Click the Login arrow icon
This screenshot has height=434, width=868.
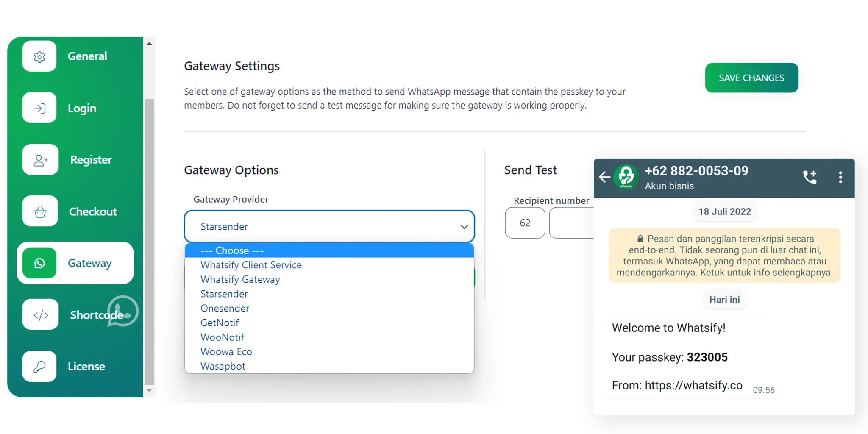click(x=39, y=108)
